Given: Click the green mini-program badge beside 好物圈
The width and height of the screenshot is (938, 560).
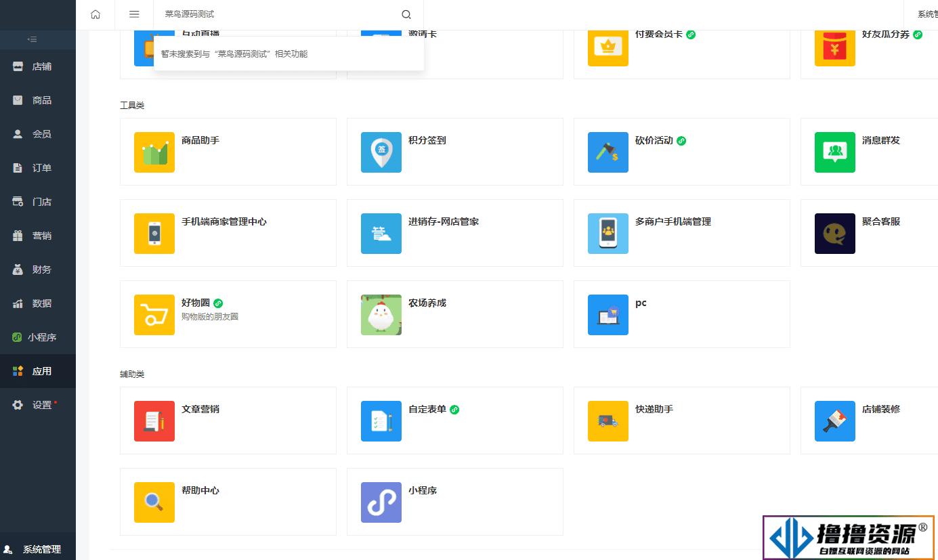Looking at the screenshot, I should (x=218, y=303).
